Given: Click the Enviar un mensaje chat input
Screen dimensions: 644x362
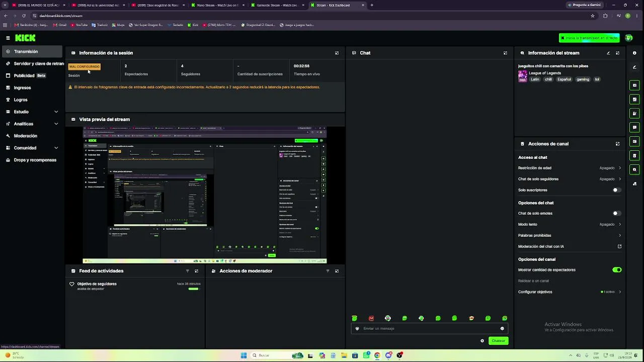Looking at the screenshot, I should (x=430, y=329).
